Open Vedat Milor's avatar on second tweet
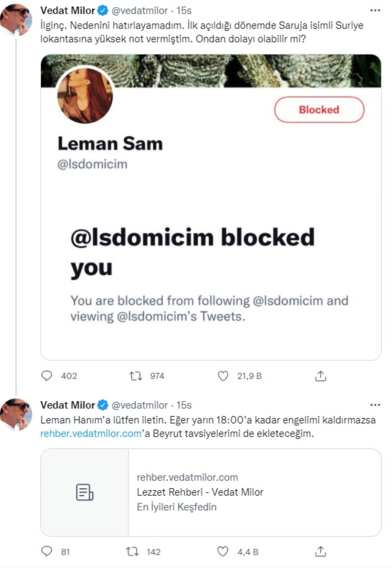This screenshot has width=392, height=570. (x=16, y=414)
